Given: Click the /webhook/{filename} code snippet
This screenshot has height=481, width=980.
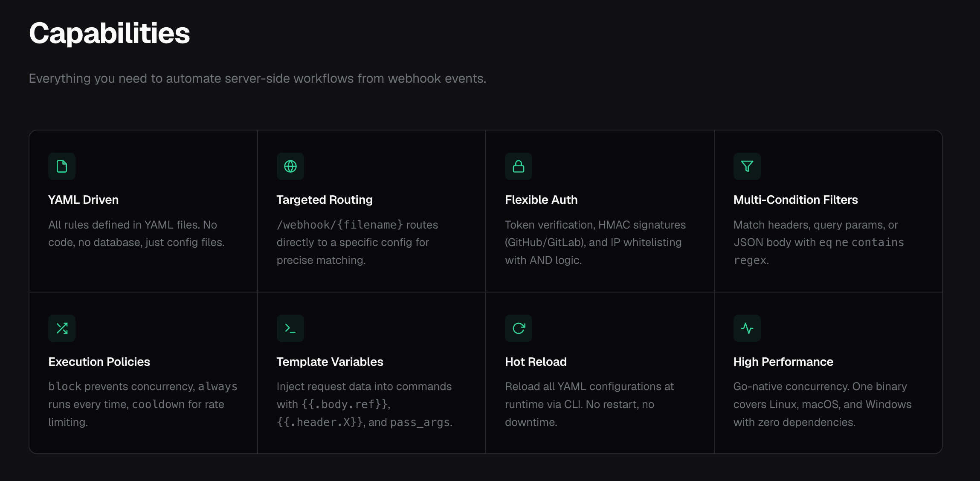Looking at the screenshot, I should 340,225.
